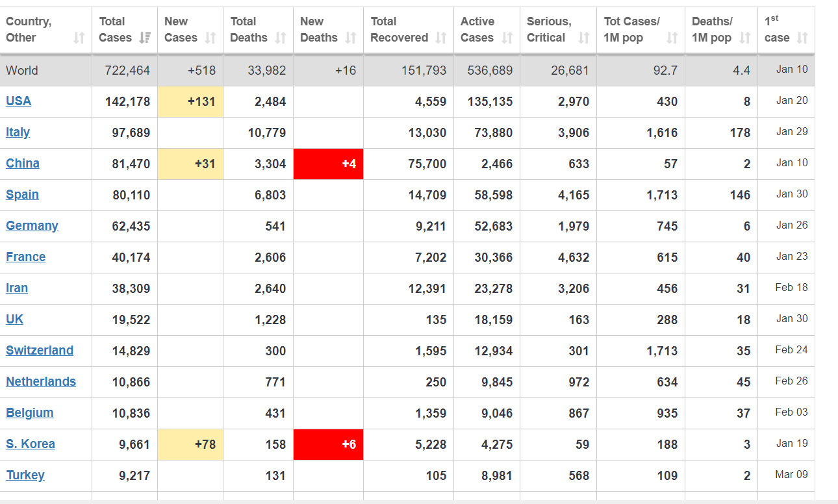The width and height of the screenshot is (838, 504).
Task: Select World first case Jan 10
Action: coord(792,69)
